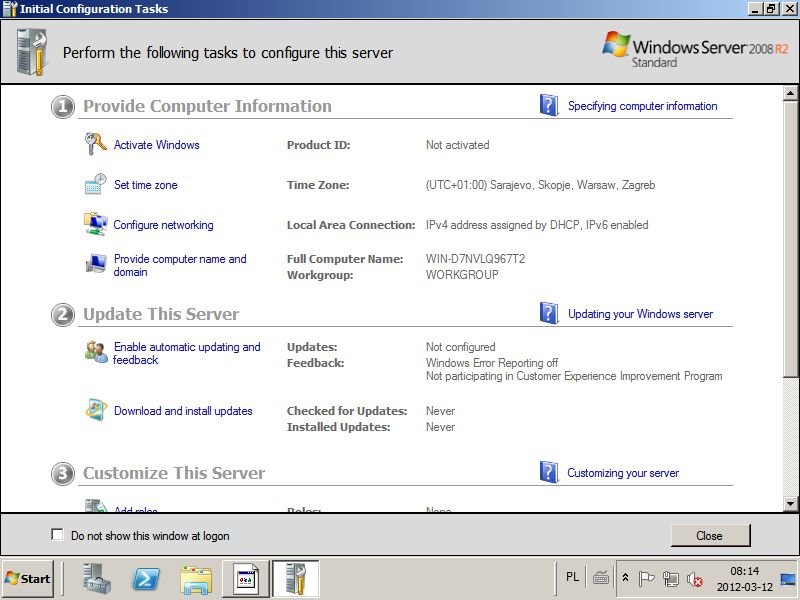Click the Initial Configuration Tasks taskbar button
Image resolution: width=800 pixels, height=600 pixels.
[x=296, y=579]
